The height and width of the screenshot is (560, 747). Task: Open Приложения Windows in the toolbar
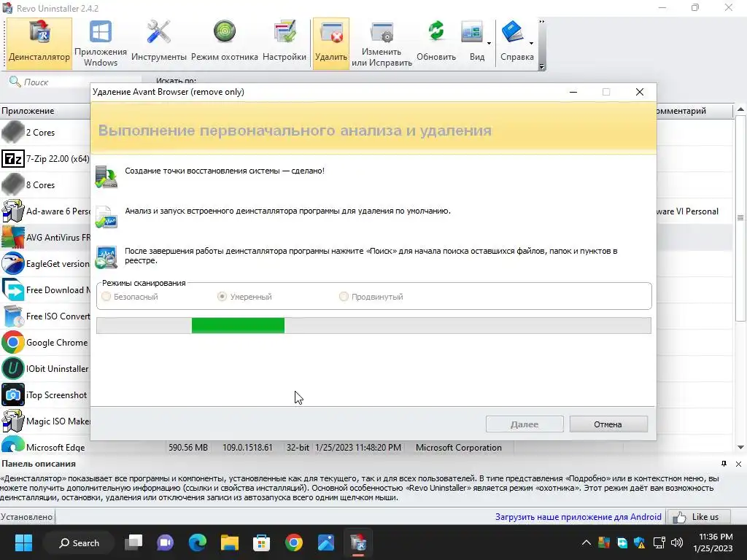[x=101, y=43]
